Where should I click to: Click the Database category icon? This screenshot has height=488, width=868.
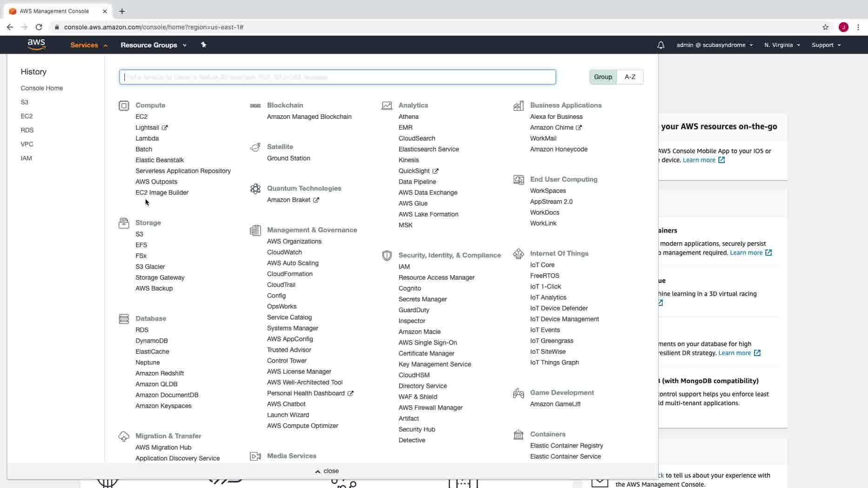(124, 319)
